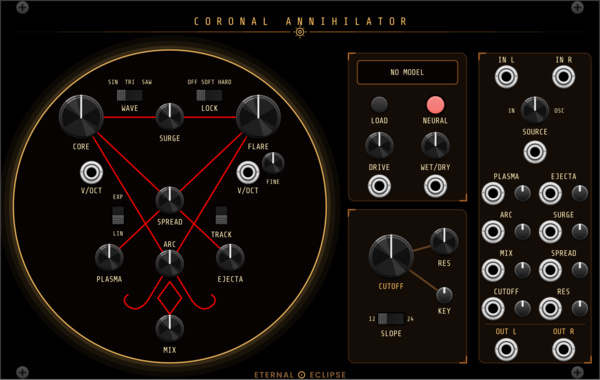Toggle the TRACK switch
Image resolution: width=600 pixels, height=380 pixels.
tap(221, 215)
